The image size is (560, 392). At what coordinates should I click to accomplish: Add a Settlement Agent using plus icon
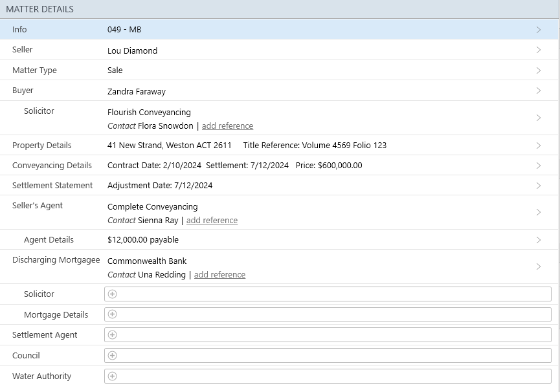[x=112, y=334]
